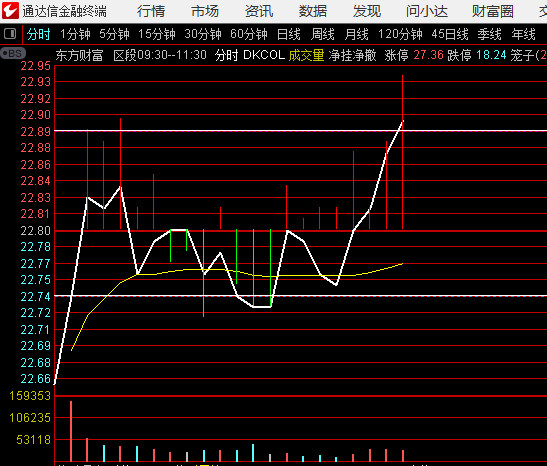This screenshot has width=547, height=466.
Task: Click the DKCOL indicator label
Action: pos(264,55)
